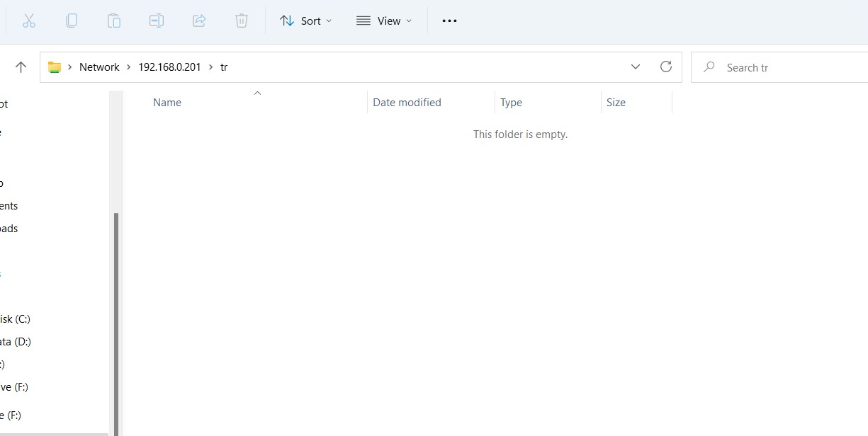
Task: Expand the chevron after Network breadcrumb
Action: (x=129, y=67)
